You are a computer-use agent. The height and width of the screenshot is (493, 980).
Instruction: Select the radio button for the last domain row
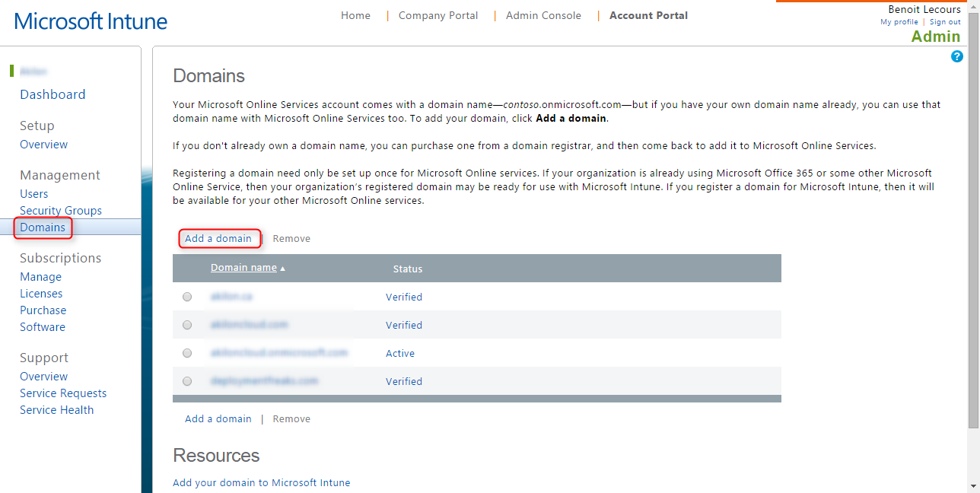pyautogui.click(x=187, y=381)
